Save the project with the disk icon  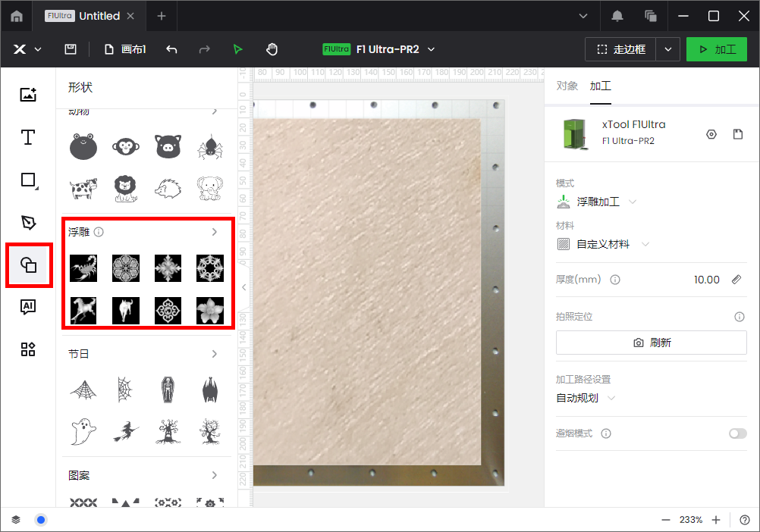click(71, 49)
